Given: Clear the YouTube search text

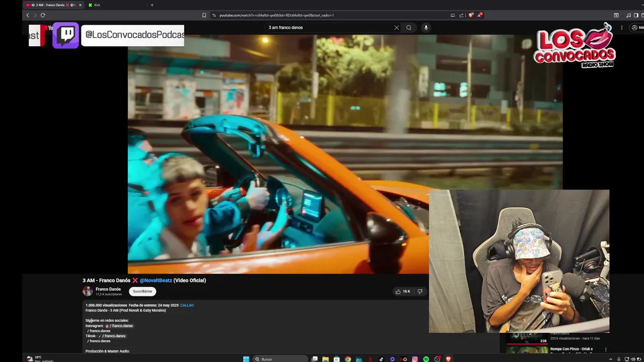Looking at the screenshot, I should coord(396,28).
